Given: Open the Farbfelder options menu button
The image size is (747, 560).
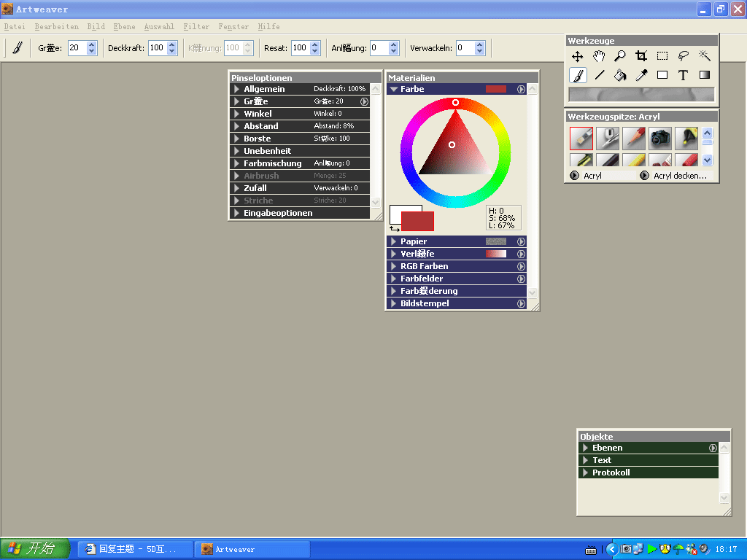Looking at the screenshot, I should click(521, 279).
